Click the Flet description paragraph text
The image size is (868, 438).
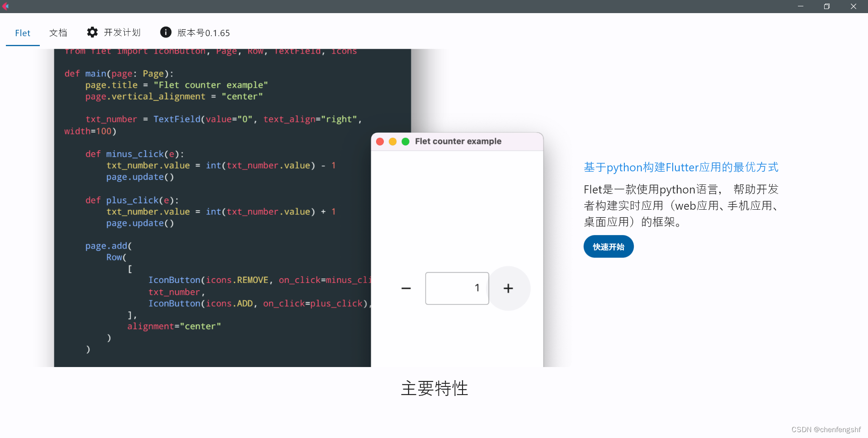click(681, 206)
